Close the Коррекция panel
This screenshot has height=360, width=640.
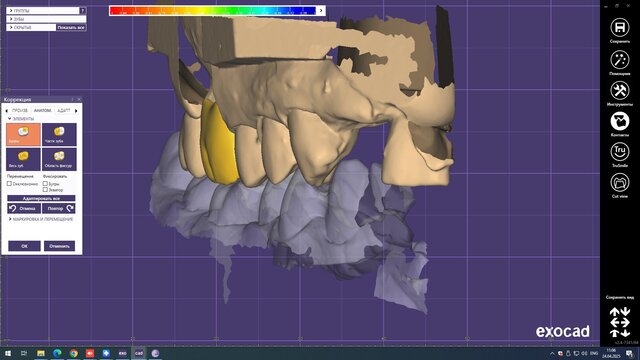(x=79, y=100)
